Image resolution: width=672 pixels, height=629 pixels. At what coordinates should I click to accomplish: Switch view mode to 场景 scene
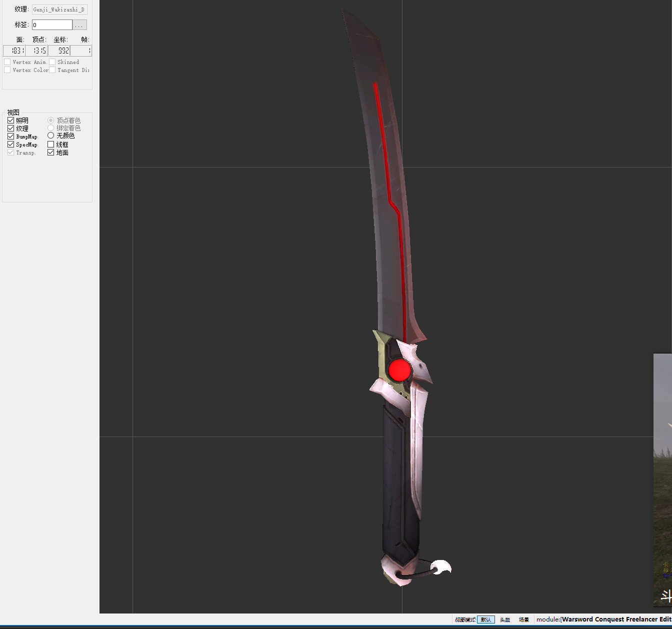pos(523,619)
